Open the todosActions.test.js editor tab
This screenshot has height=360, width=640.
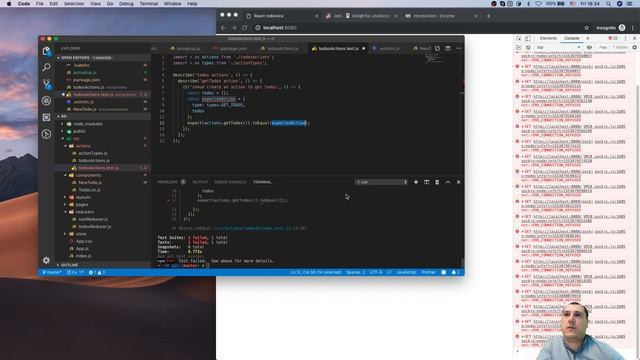click(338, 48)
